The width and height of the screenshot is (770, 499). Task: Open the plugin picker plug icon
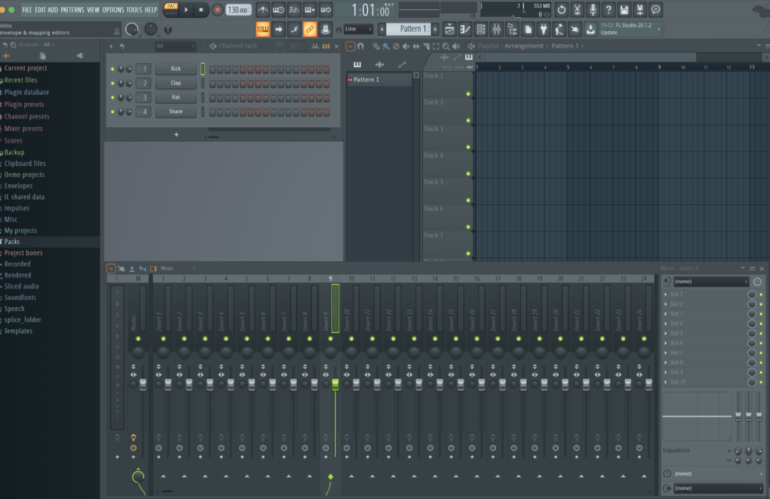click(x=544, y=29)
